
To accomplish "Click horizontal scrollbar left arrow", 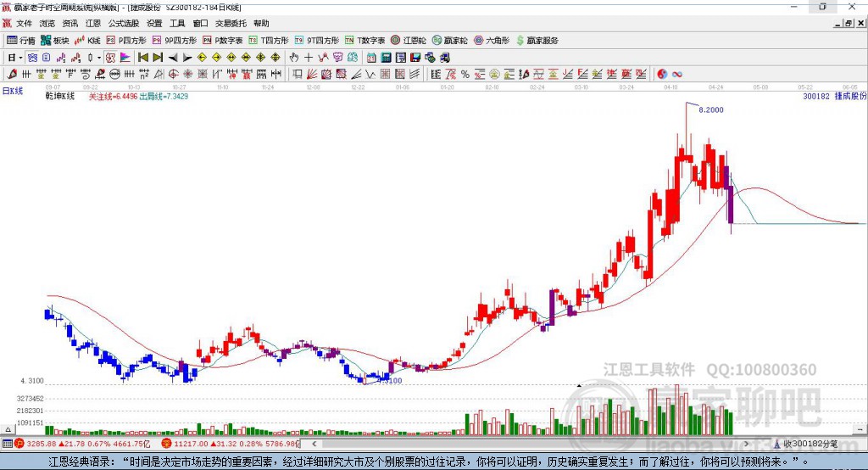I will [314, 444].
